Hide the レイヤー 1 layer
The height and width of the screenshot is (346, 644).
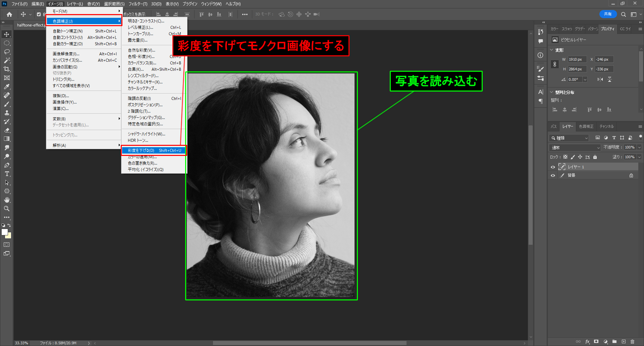[553, 167]
